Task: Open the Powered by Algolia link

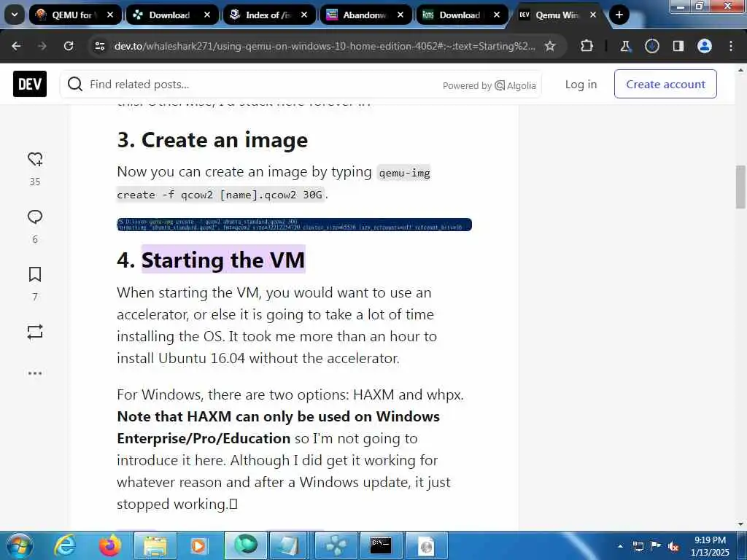Action: pyautogui.click(x=489, y=86)
